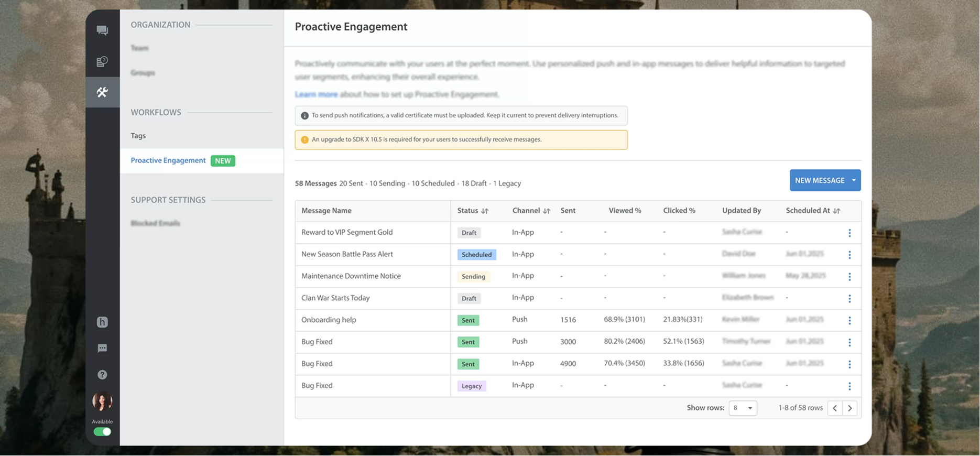Open actions menu for Clan War Starts Today

pyautogui.click(x=850, y=298)
